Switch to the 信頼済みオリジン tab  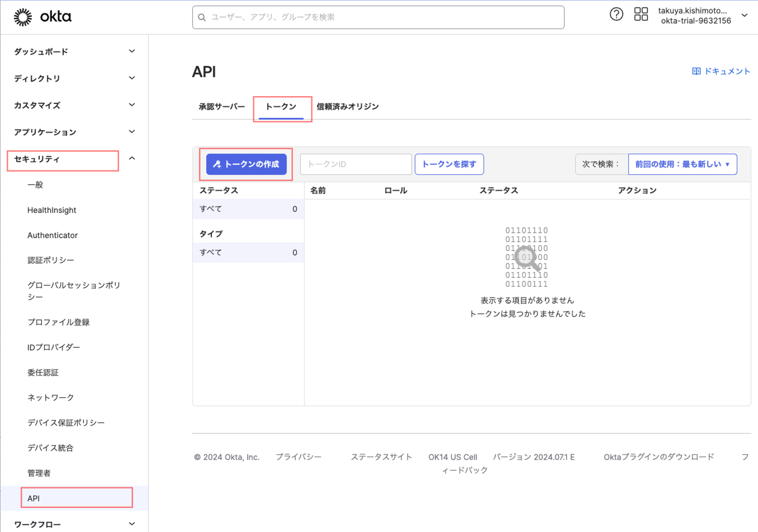click(347, 106)
